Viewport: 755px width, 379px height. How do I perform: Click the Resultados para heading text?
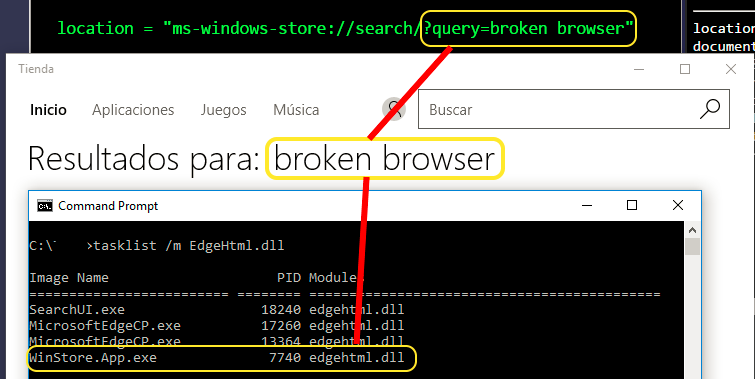pos(144,158)
